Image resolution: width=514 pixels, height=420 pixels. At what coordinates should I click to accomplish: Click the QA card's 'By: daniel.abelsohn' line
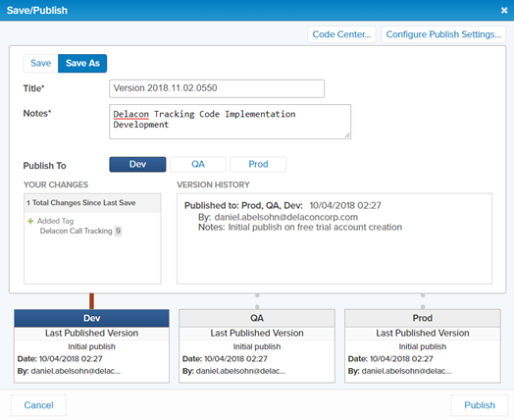[234, 371]
